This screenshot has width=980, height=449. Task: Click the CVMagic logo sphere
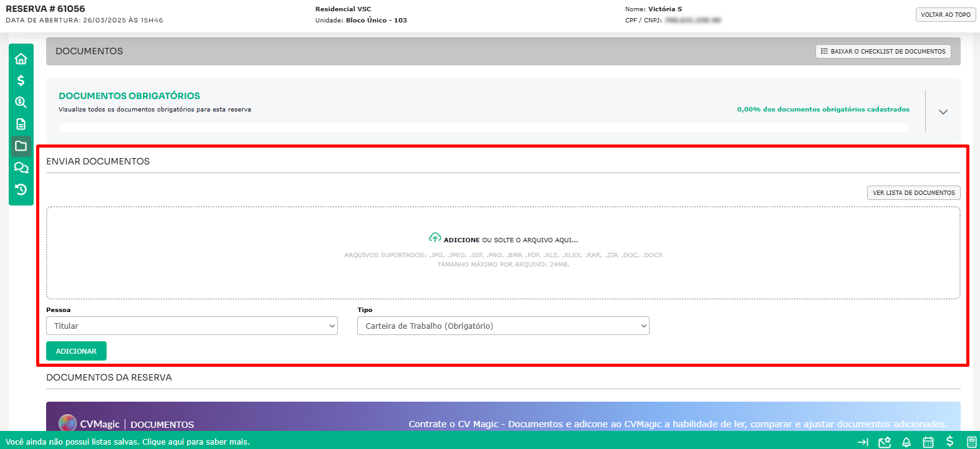point(67,423)
